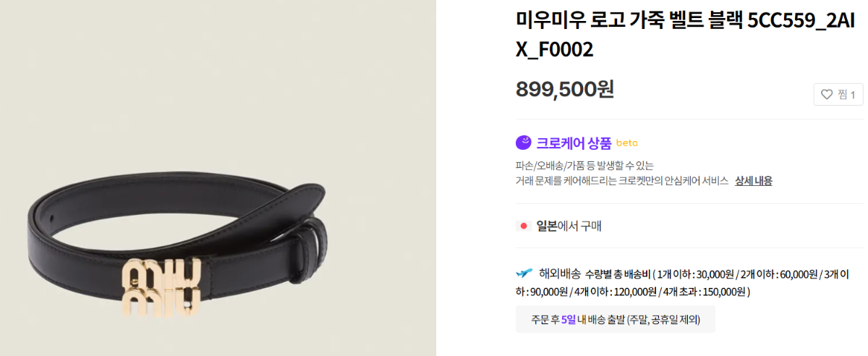
Task: Click the yellow beta badge
Action: [x=626, y=143]
